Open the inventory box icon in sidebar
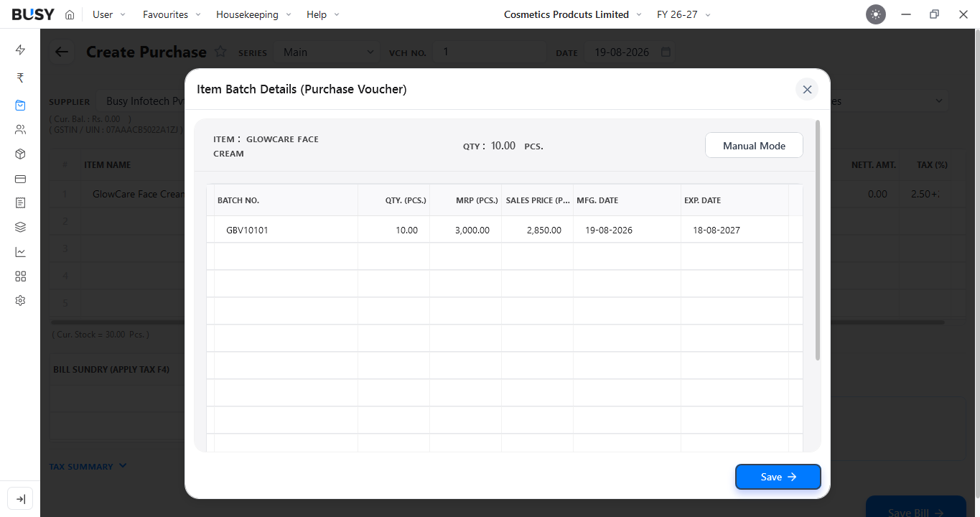980x517 pixels. pos(20,154)
